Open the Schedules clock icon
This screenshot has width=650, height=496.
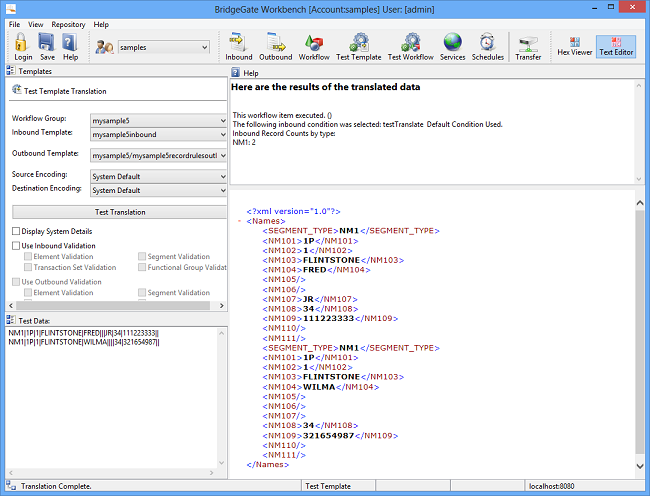pos(487,42)
